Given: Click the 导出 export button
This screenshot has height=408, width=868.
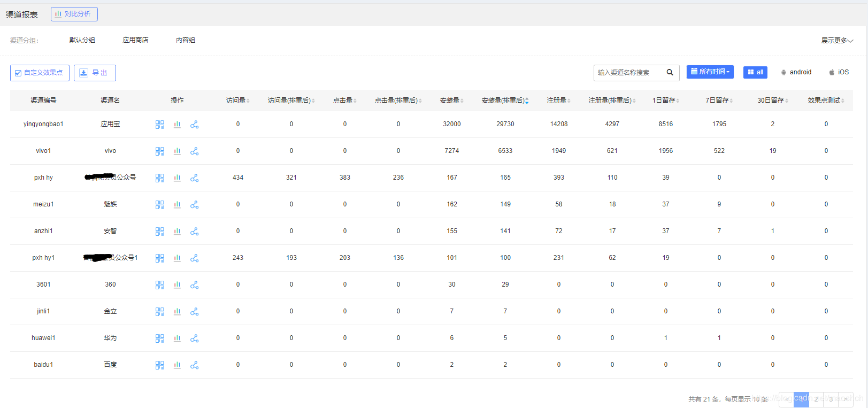Looking at the screenshot, I should point(95,73).
